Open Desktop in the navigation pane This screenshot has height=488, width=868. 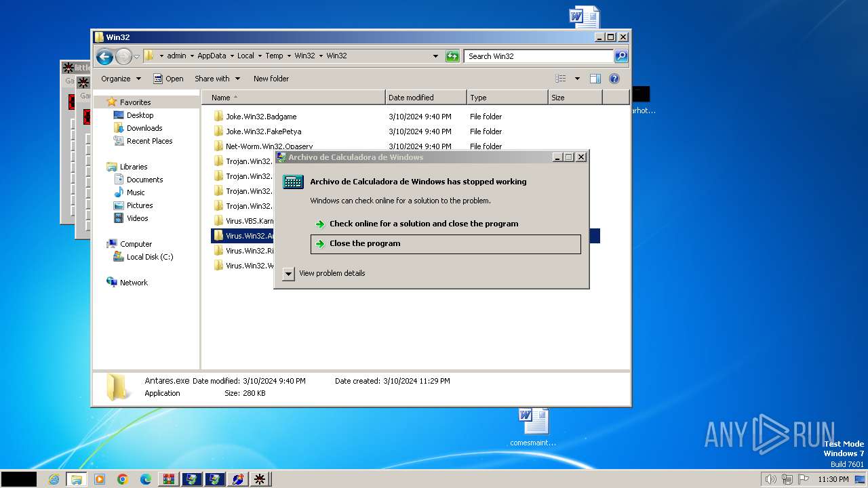tap(140, 115)
